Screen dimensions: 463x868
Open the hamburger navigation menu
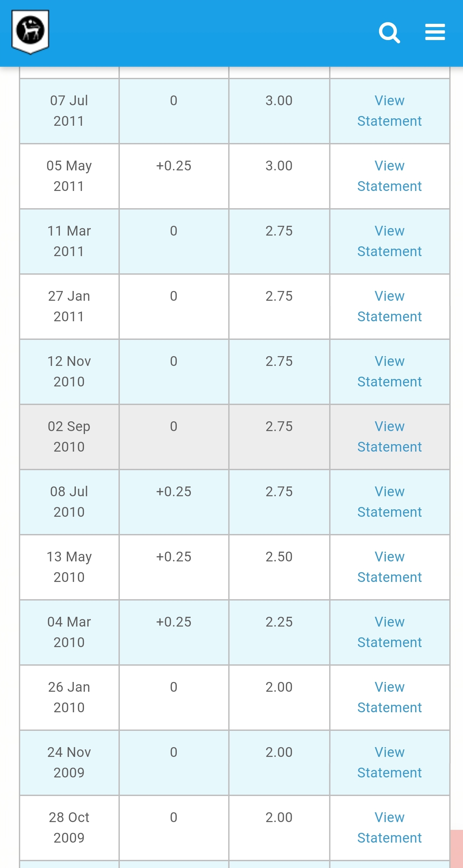coord(435,32)
